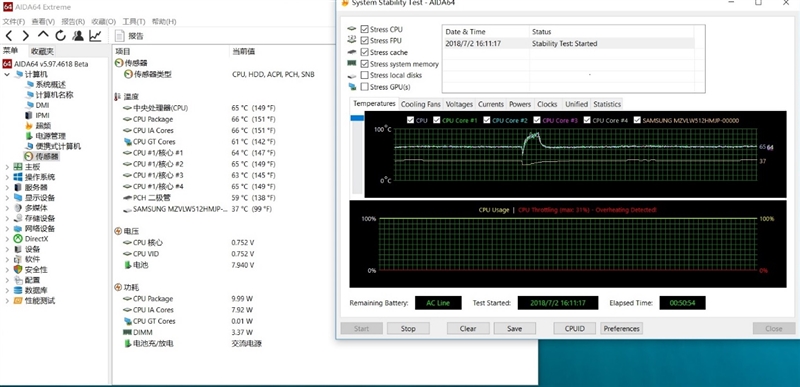Click the back navigation arrow
Viewport: 800px width, 387px height.
tap(9, 36)
